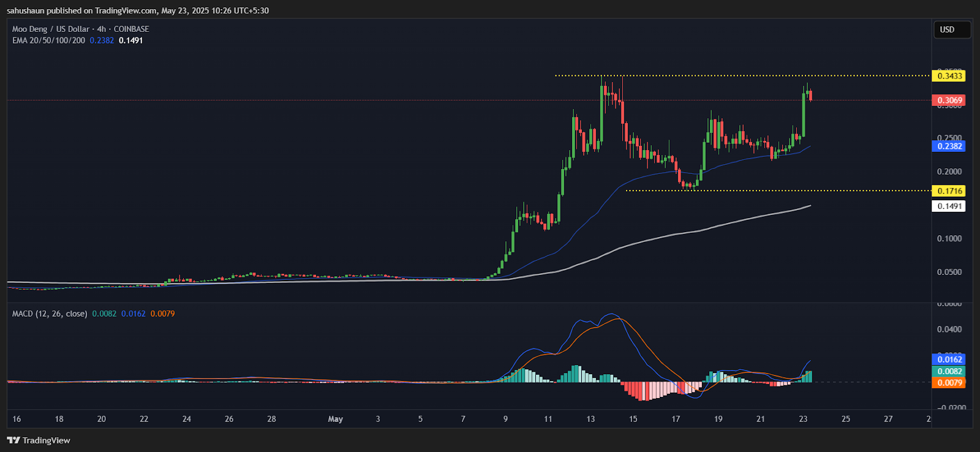Click date 23 on the time axis
Screen dimensions: 980x452
tap(803, 419)
